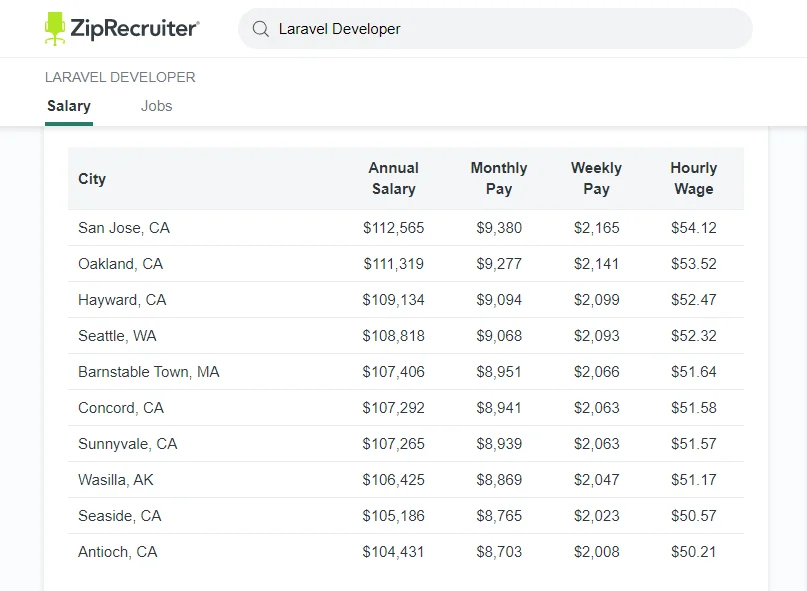Click the ZipRecruiter chair logo icon
The image size is (807, 591).
click(x=54, y=28)
